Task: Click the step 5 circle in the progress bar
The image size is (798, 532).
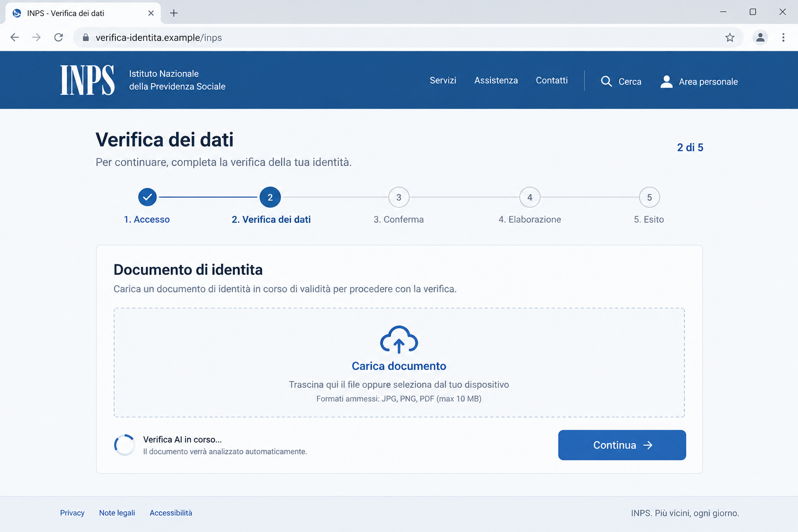Action: 649,197
